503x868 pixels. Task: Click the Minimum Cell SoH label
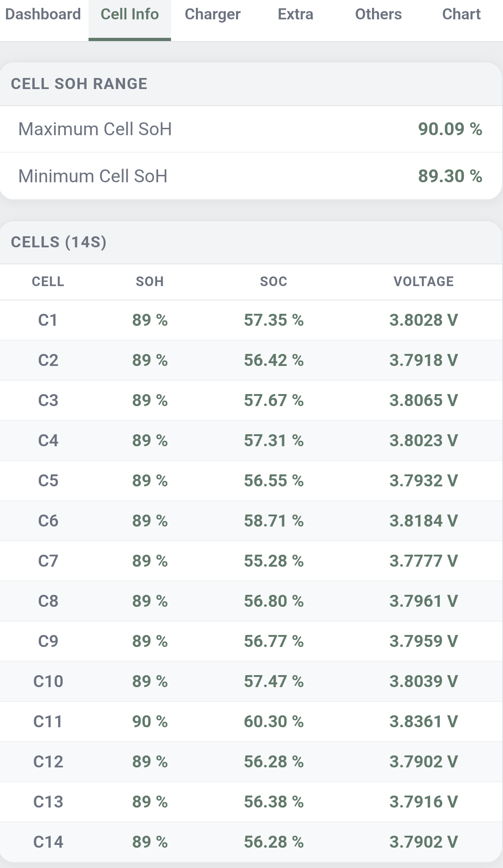tap(93, 176)
